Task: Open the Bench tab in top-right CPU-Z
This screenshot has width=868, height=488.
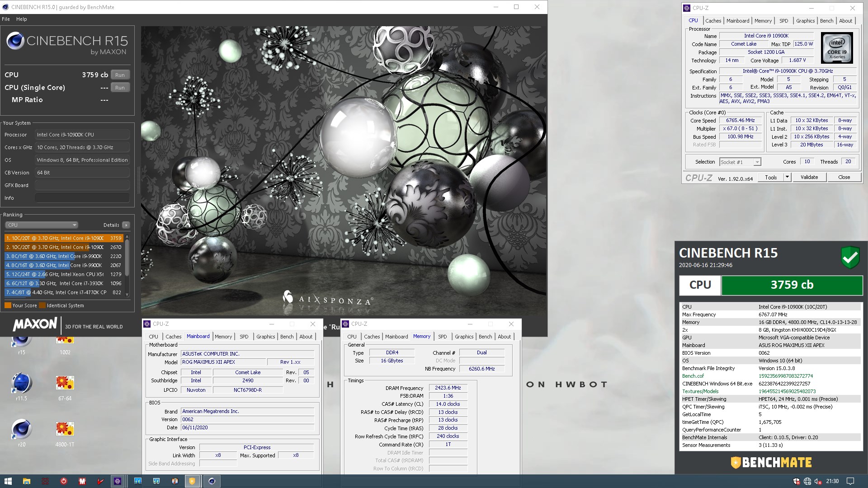Action: [x=826, y=21]
